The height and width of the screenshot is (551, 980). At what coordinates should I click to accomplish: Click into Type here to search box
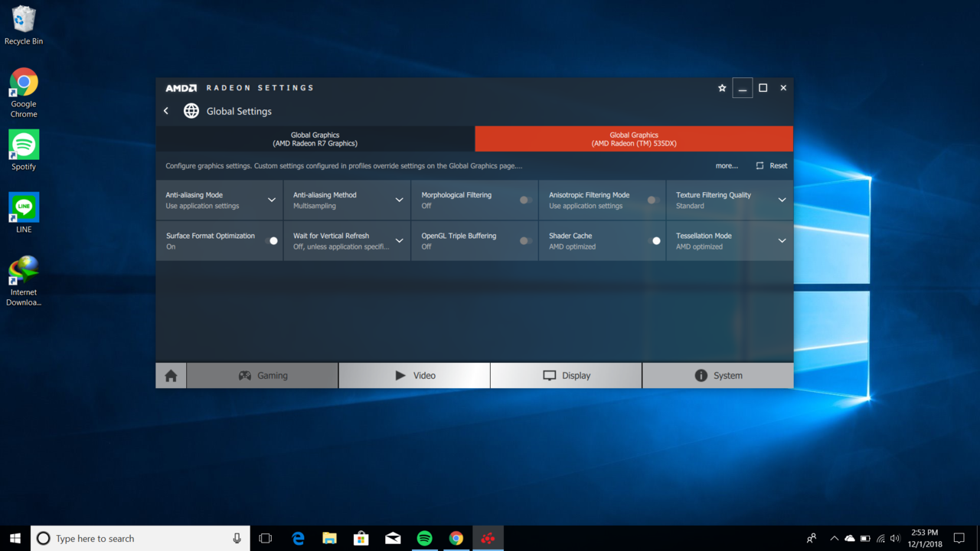click(140, 538)
